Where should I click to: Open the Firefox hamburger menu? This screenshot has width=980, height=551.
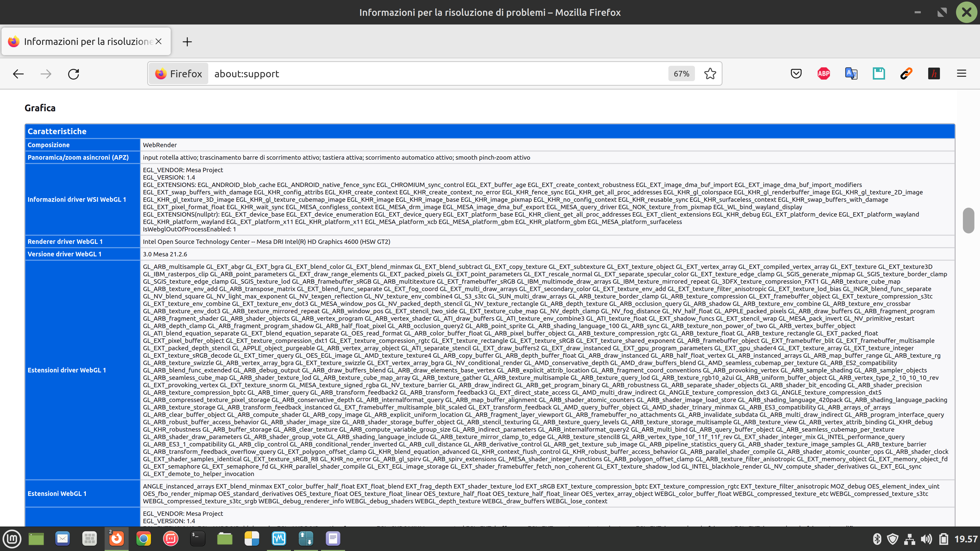pos(961,73)
